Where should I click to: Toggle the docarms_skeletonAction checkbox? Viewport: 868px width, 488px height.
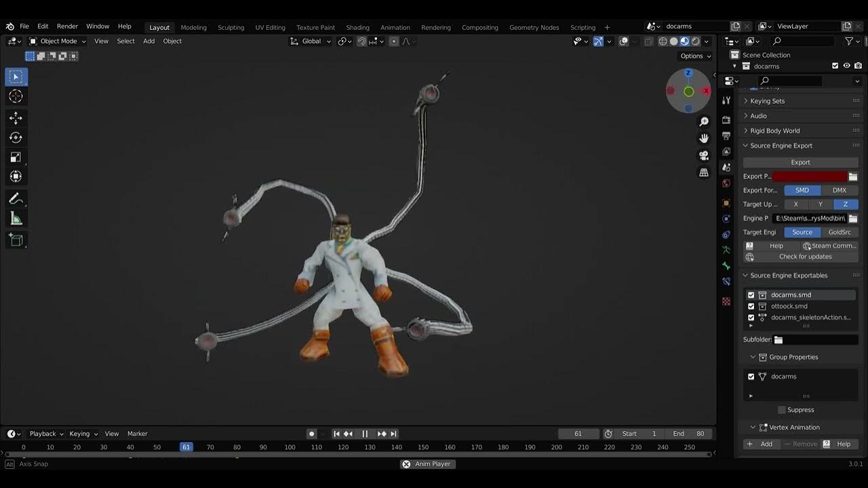point(751,317)
